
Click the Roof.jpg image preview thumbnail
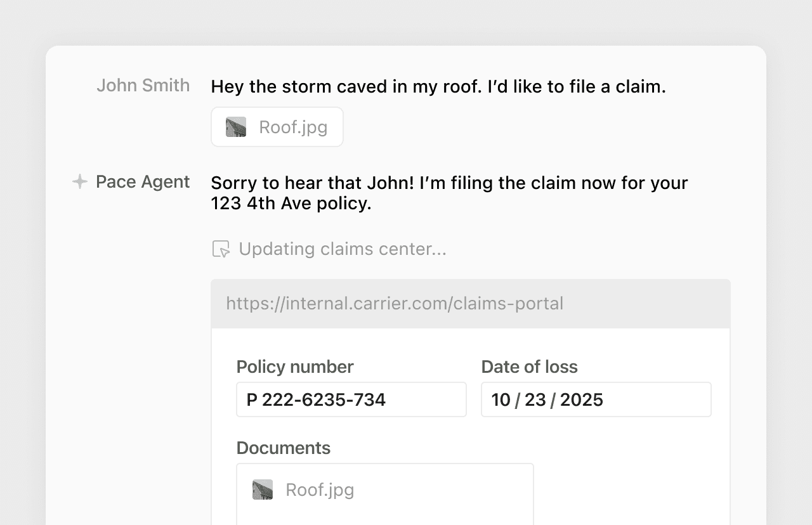click(x=236, y=126)
